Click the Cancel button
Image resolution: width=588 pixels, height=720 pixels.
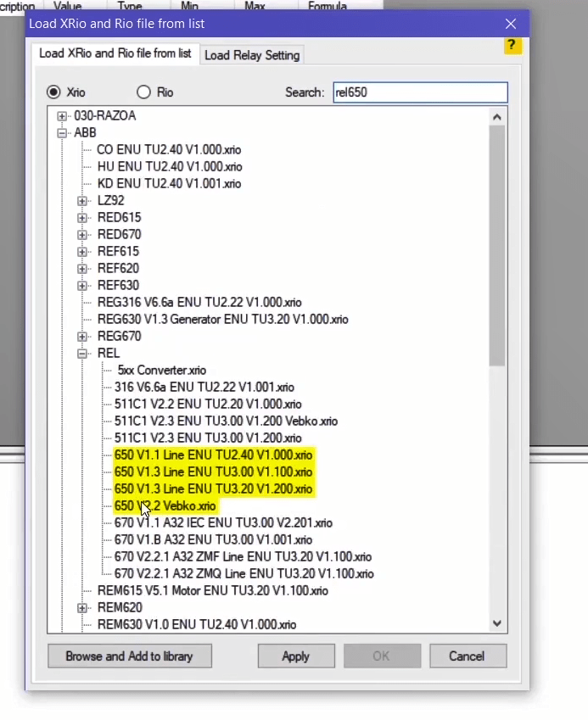pyautogui.click(x=467, y=656)
